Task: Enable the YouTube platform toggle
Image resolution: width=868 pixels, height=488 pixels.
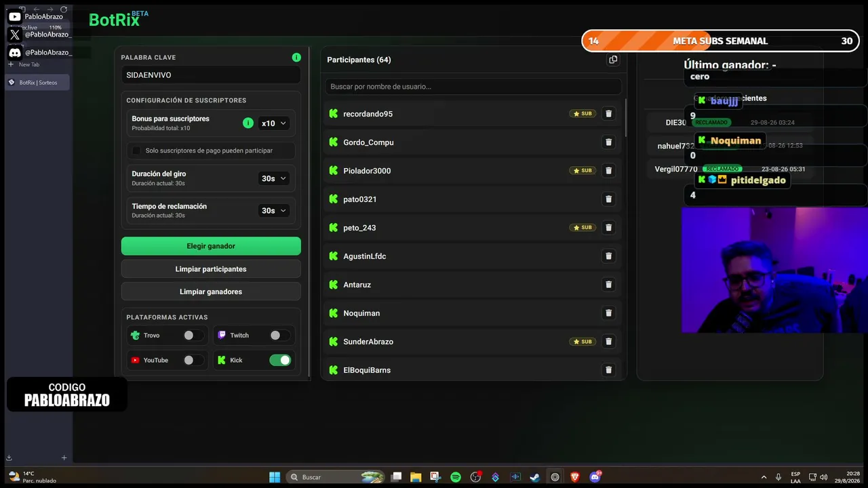Action: tap(193, 361)
